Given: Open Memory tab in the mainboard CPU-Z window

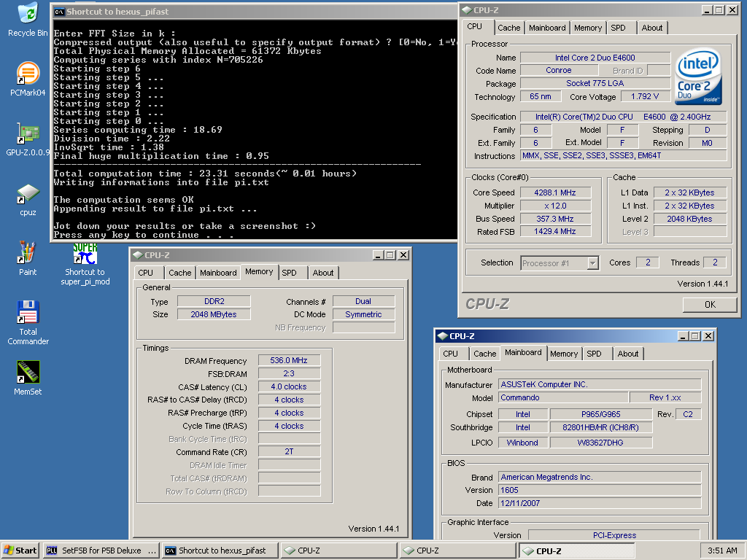Looking at the screenshot, I should pyautogui.click(x=564, y=354).
